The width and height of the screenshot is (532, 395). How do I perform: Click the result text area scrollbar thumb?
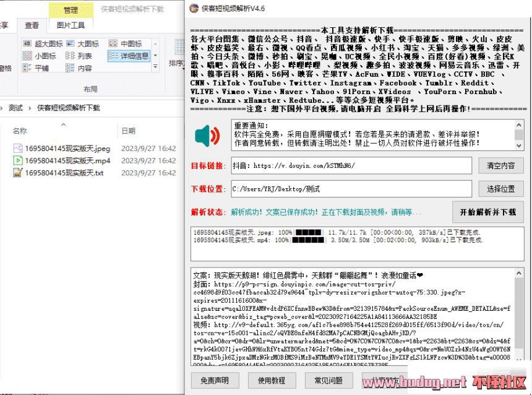(x=519, y=313)
